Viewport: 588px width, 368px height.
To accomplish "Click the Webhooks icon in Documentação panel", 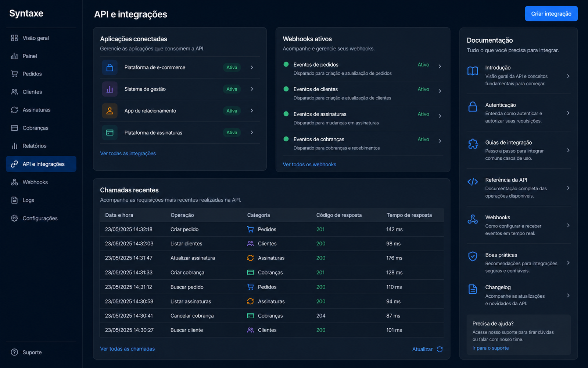I will (473, 219).
